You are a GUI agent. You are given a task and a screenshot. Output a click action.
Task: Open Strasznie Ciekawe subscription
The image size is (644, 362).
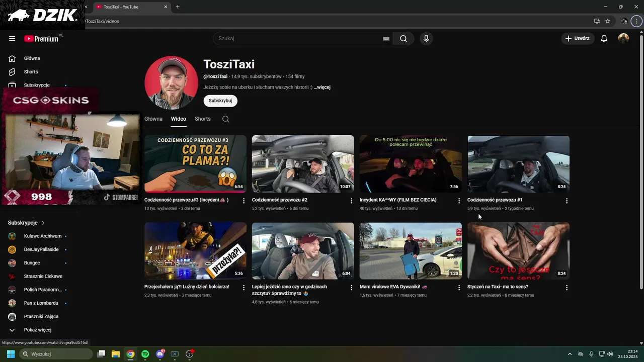[43, 277]
